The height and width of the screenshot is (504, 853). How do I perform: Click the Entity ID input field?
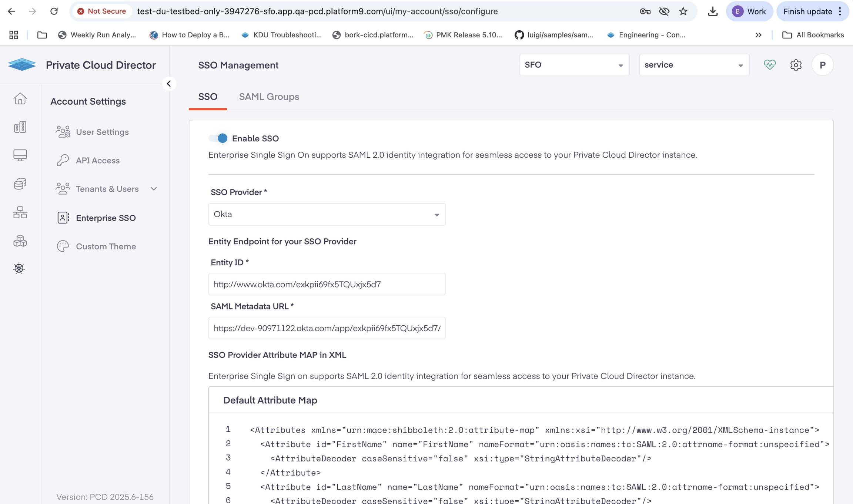[x=327, y=284]
